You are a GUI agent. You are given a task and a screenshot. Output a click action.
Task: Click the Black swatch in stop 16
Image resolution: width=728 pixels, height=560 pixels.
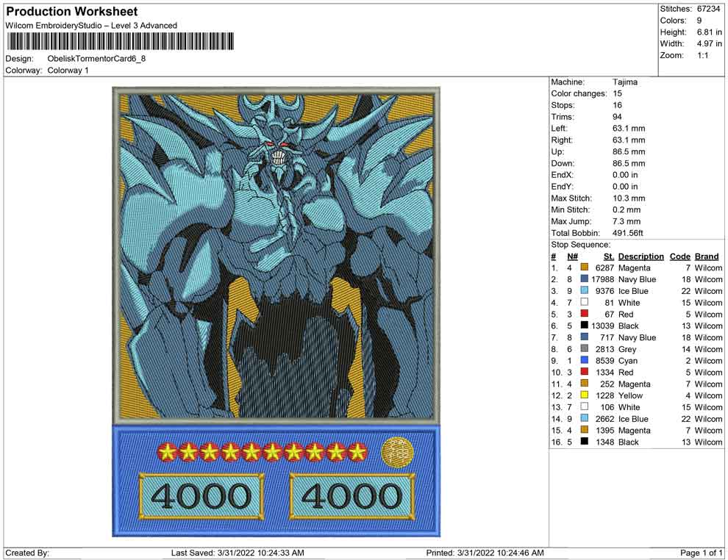(585, 441)
